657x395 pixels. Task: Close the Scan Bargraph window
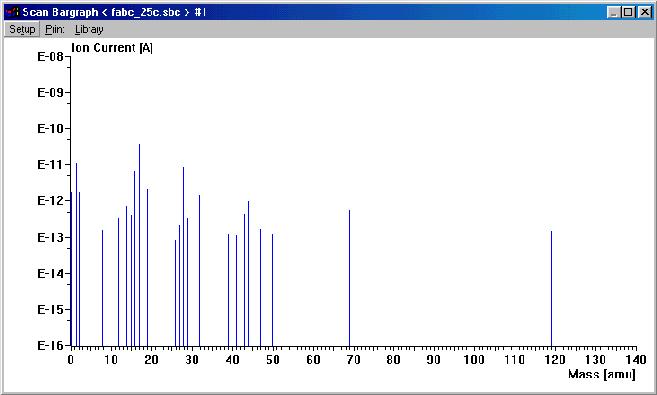tap(645, 12)
